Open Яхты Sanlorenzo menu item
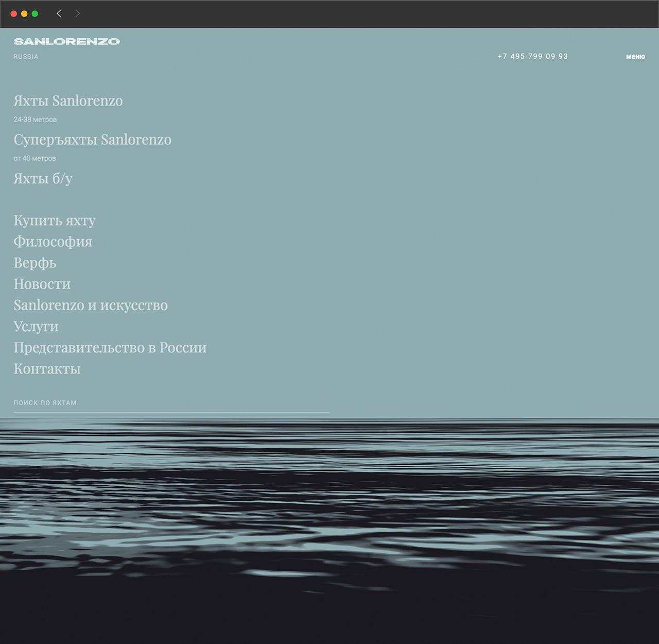The height and width of the screenshot is (644, 659). pyautogui.click(x=68, y=100)
